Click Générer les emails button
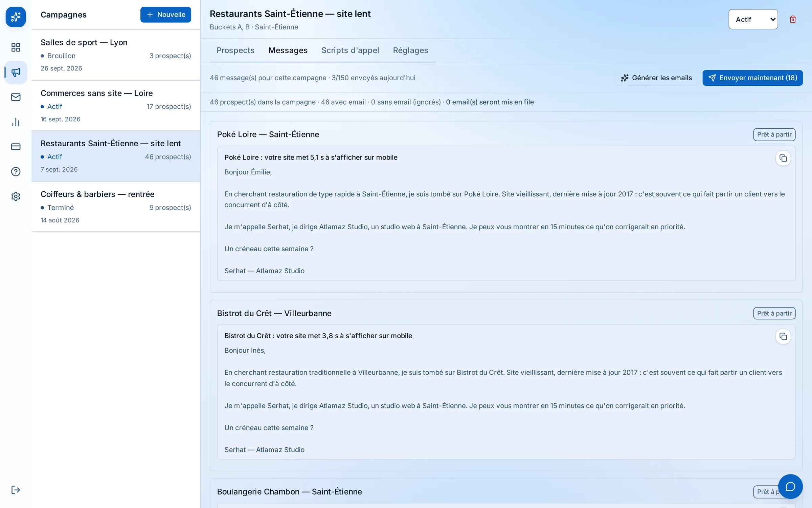Image resolution: width=812 pixels, height=508 pixels. 656,78
